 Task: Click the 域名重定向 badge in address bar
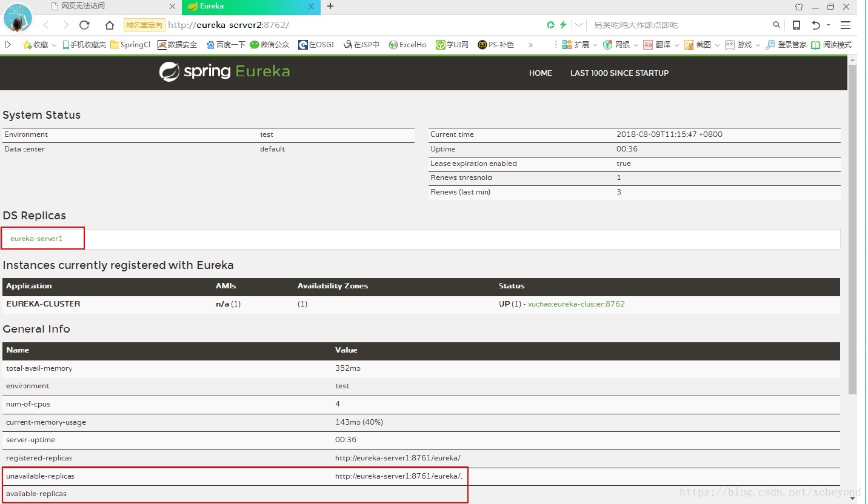tap(144, 25)
